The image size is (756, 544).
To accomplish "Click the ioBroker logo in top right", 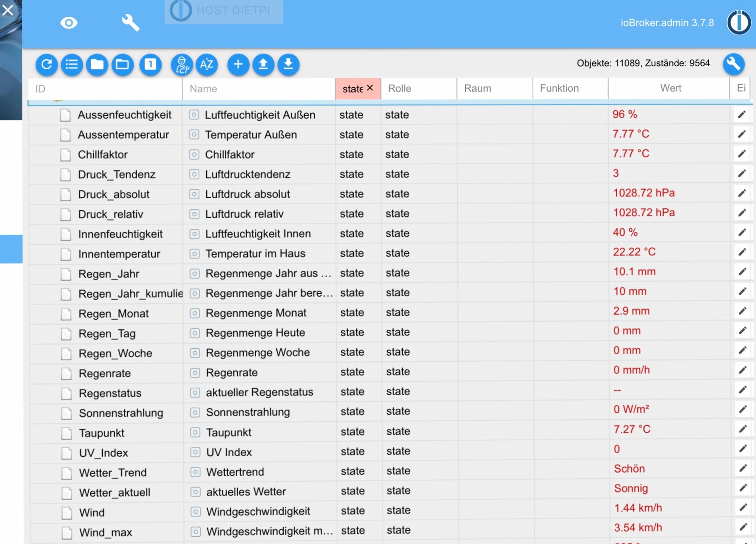I will coord(739,22).
